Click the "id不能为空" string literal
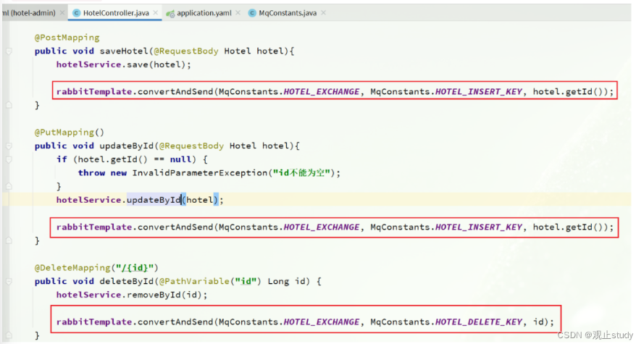The height and width of the screenshot is (344, 644). pyautogui.click(x=301, y=173)
